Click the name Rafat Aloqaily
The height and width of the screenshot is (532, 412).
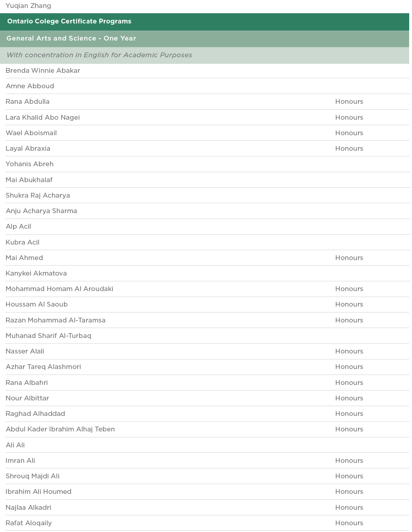coord(29,523)
